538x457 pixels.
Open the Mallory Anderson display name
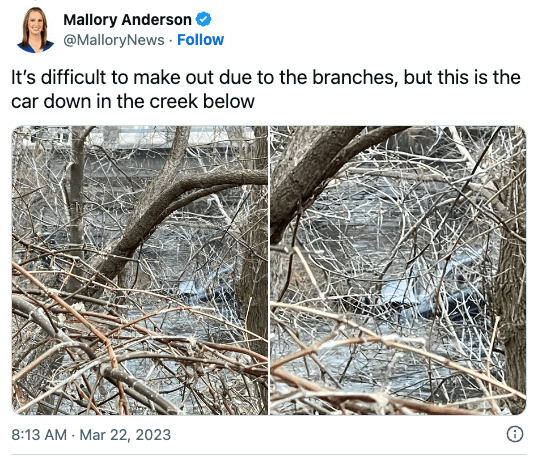[127, 20]
